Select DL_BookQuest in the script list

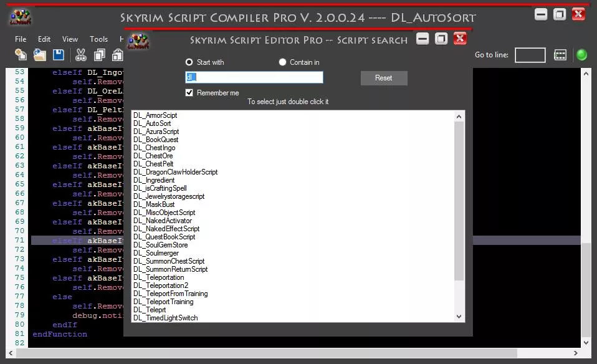click(x=155, y=140)
